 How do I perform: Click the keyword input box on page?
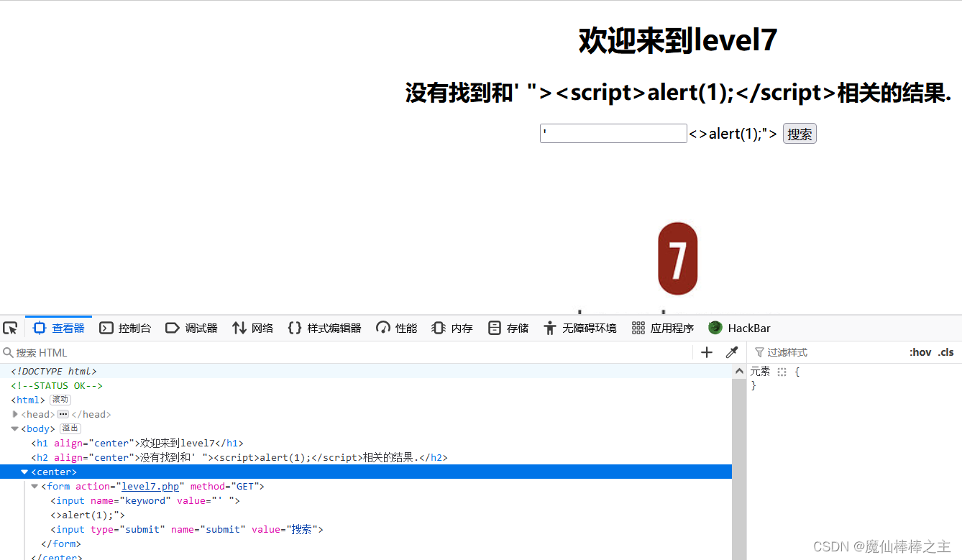(613, 134)
